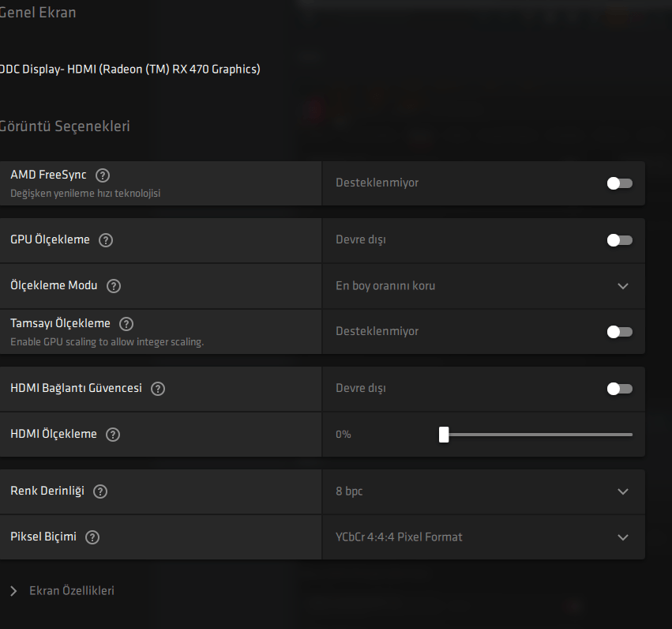
Task: Click the Genel Ekran heading
Action: pyautogui.click(x=39, y=13)
